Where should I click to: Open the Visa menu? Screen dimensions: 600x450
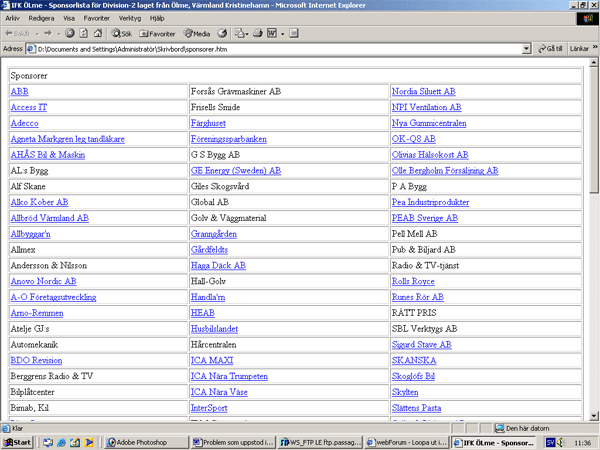tap(69, 18)
